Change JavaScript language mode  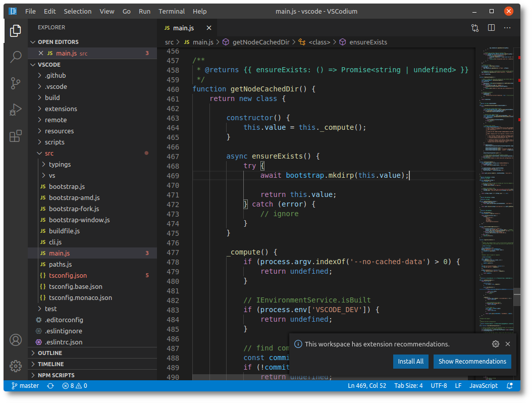pyautogui.click(x=484, y=386)
